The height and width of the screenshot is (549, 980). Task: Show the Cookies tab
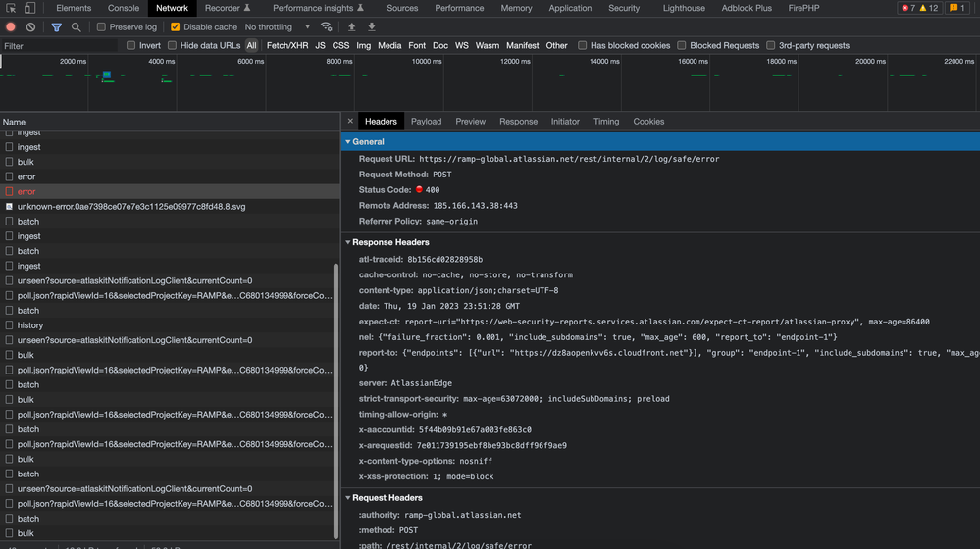[x=648, y=122]
